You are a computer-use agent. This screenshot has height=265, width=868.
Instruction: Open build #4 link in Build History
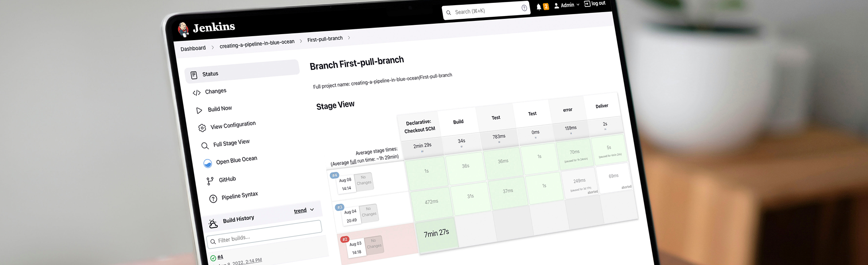[x=220, y=257]
